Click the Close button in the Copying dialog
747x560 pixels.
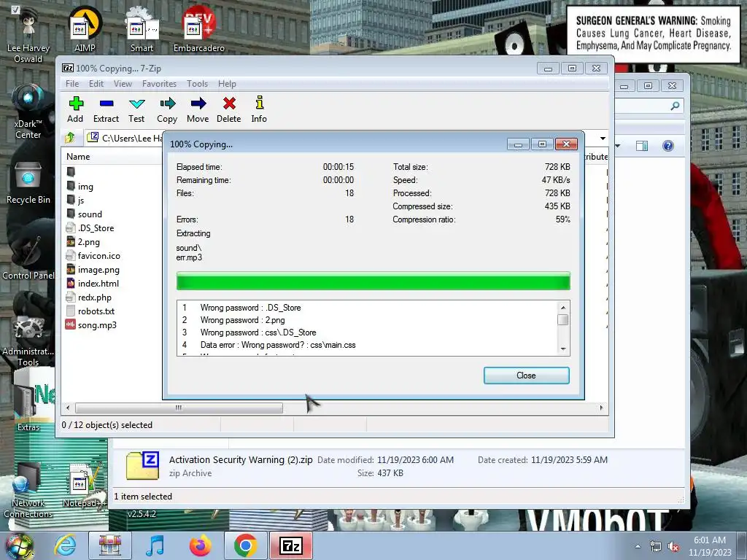point(527,376)
